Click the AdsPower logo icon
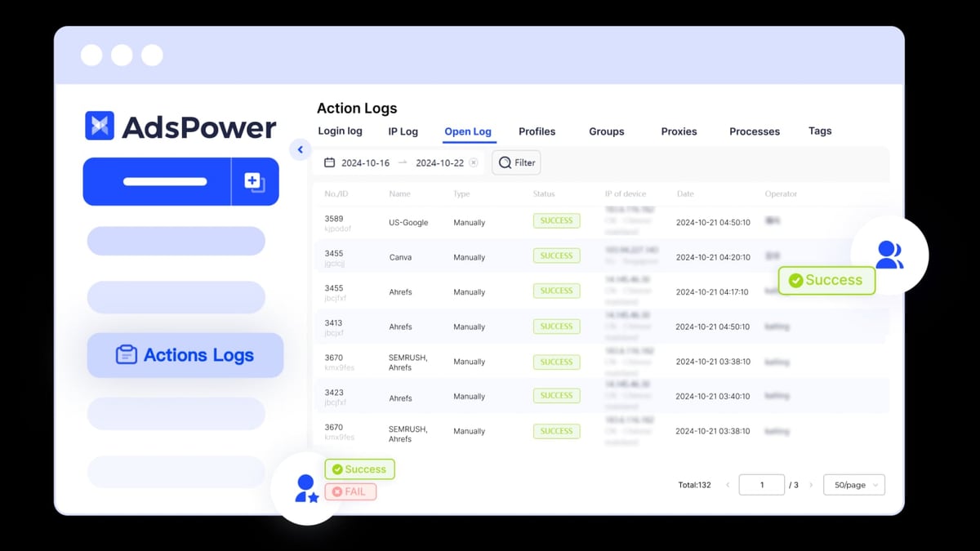Viewport: 980px width, 551px height. coord(100,126)
